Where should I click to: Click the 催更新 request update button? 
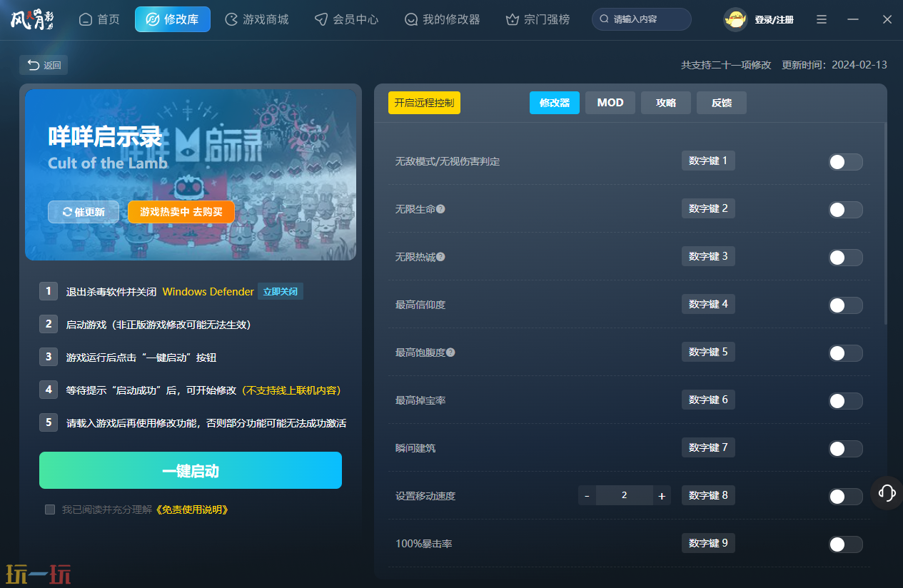click(84, 212)
